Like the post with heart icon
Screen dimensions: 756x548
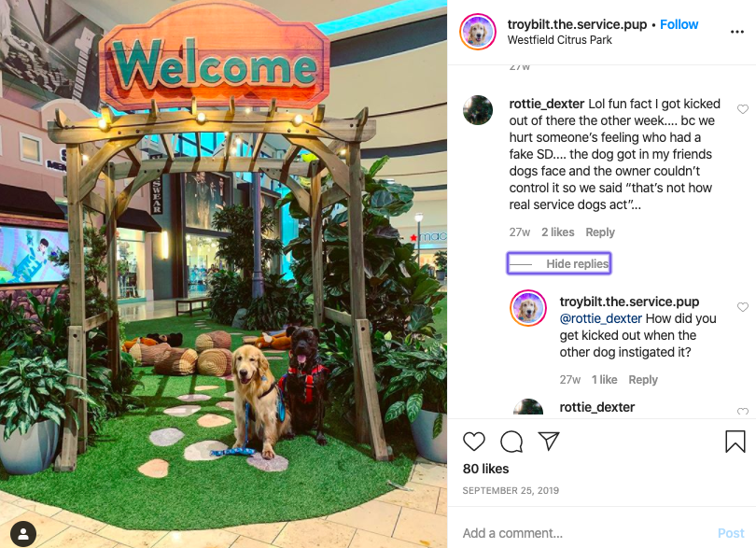(x=473, y=442)
